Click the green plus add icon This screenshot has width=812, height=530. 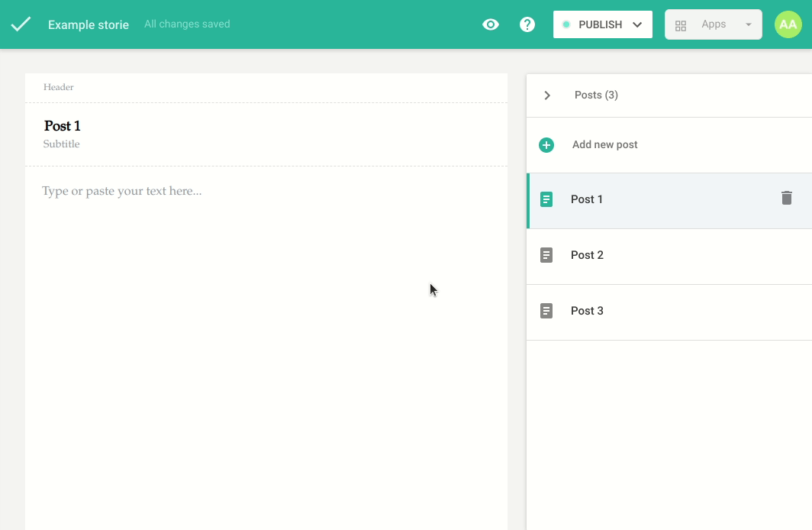546,145
